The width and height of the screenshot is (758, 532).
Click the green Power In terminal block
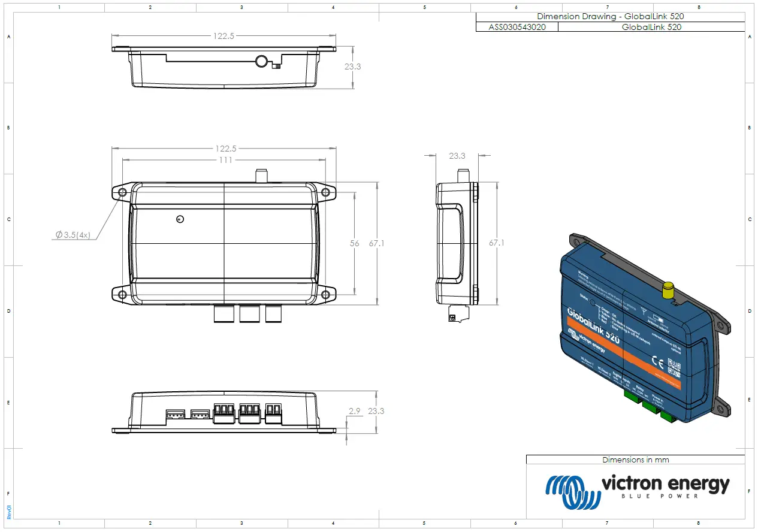(x=666, y=415)
